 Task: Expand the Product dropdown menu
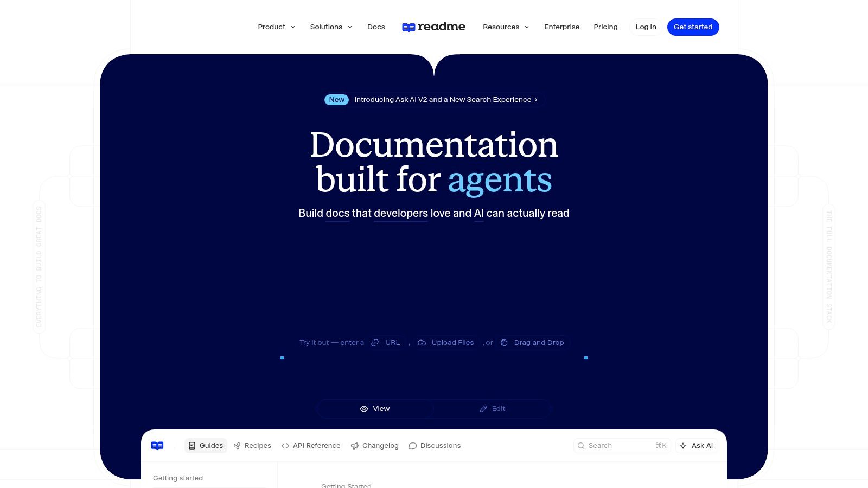click(x=277, y=27)
